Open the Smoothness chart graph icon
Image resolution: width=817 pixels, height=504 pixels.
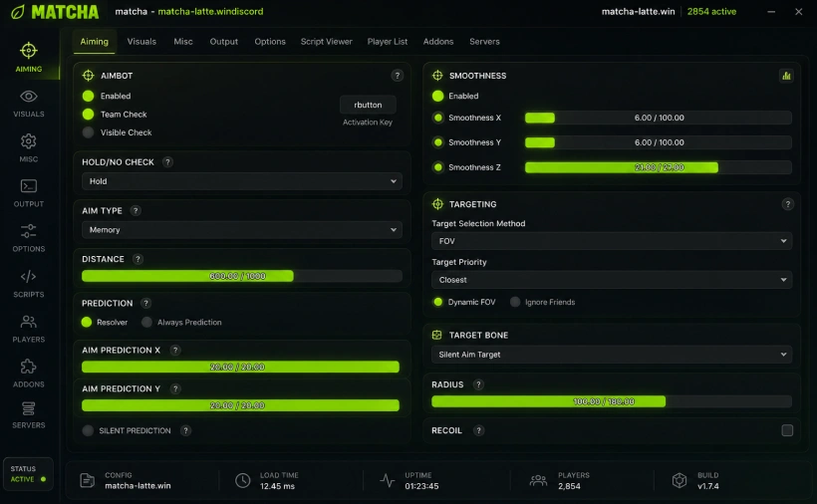(x=786, y=76)
